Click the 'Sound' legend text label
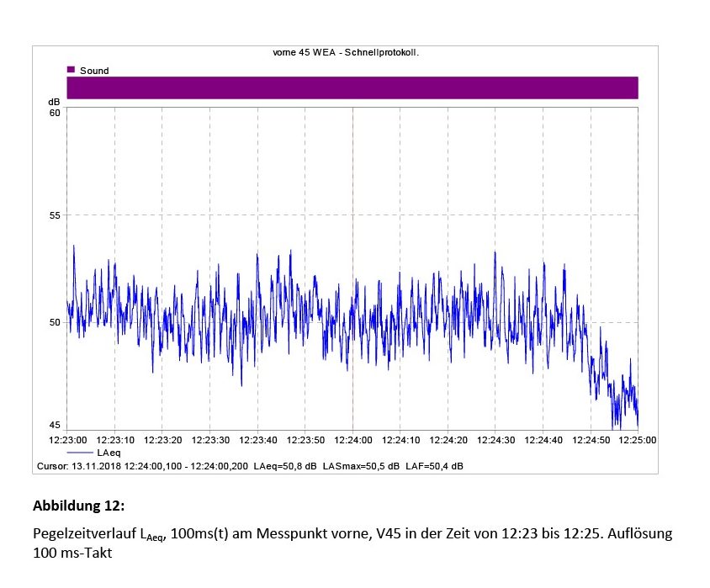This screenshot has height=588, width=710. coord(94,71)
